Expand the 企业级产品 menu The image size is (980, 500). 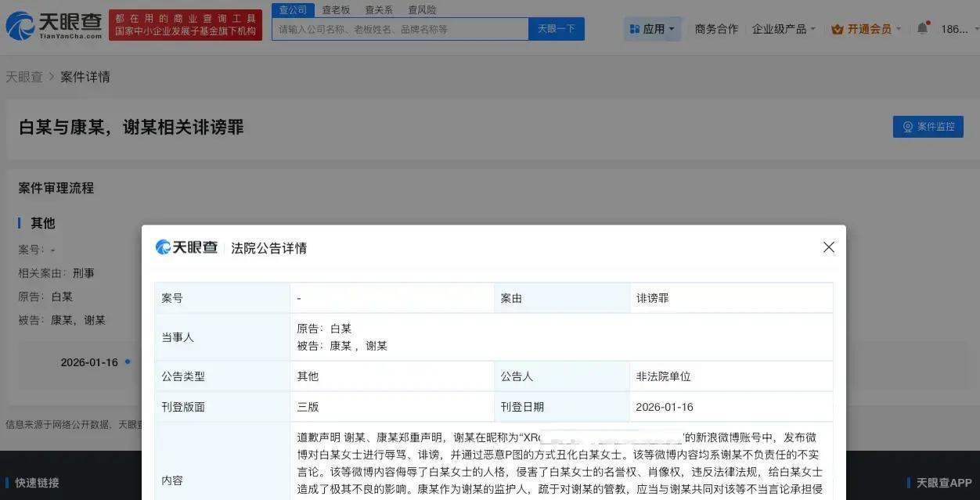click(x=784, y=29)
